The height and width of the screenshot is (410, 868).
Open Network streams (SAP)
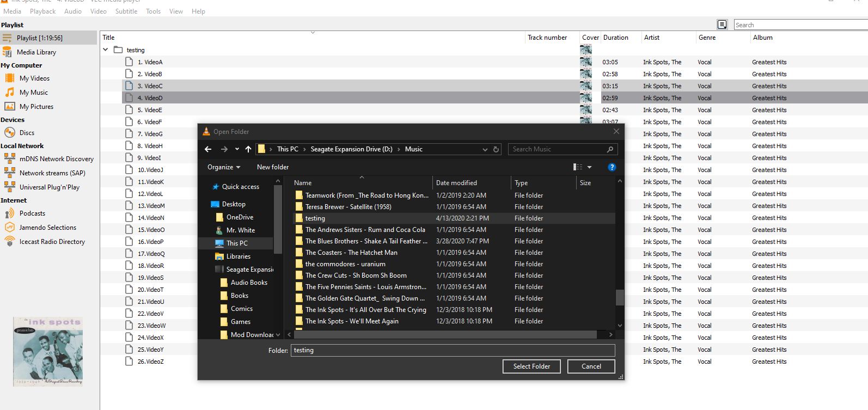(52, 173)
